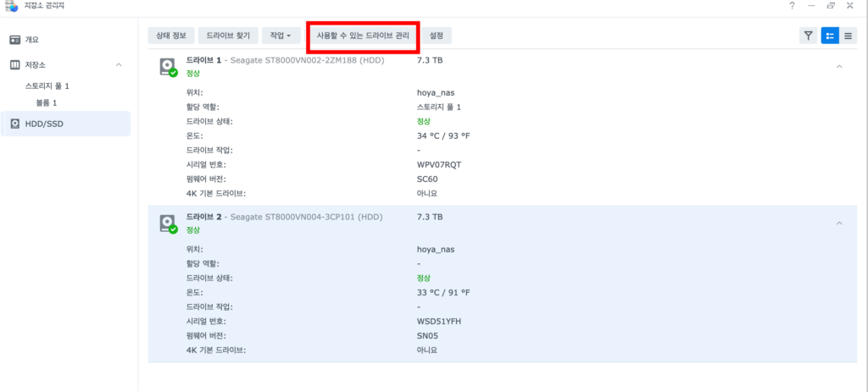Open the HDD/SSD sidebar page
The image size is (868, 392).
coord(65,124)
